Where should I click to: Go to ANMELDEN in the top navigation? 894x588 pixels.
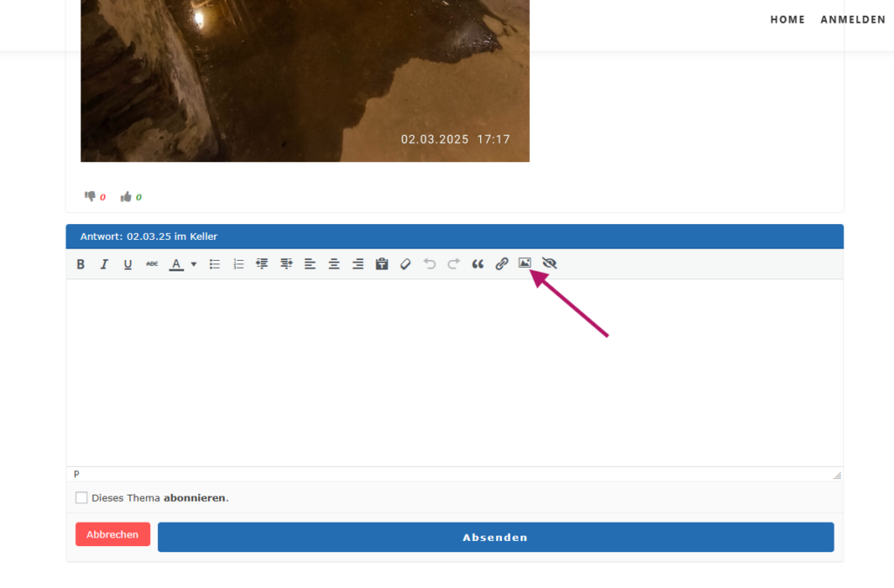click(x=853, y=19)
